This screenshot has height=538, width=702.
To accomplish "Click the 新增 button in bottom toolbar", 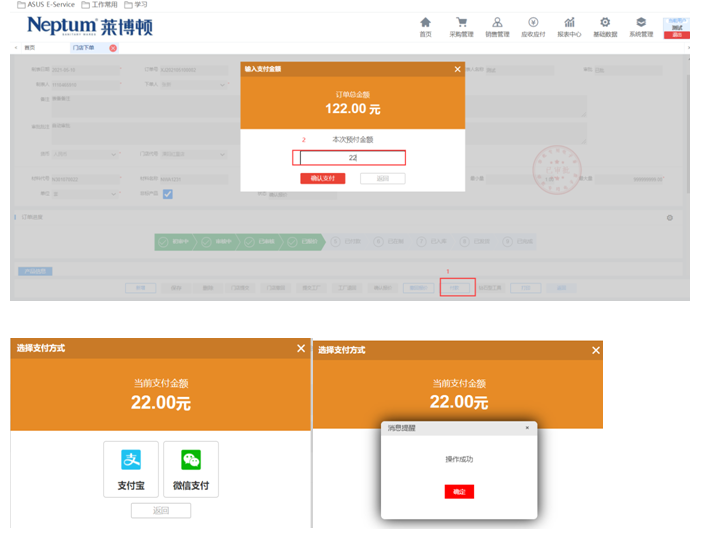I will (x=141, y=288).
